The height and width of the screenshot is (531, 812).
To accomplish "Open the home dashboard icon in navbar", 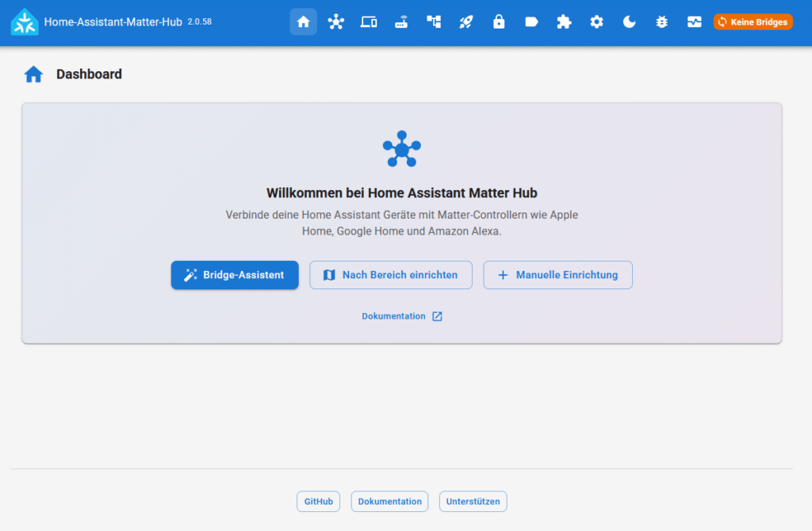I will pos(303,21).
